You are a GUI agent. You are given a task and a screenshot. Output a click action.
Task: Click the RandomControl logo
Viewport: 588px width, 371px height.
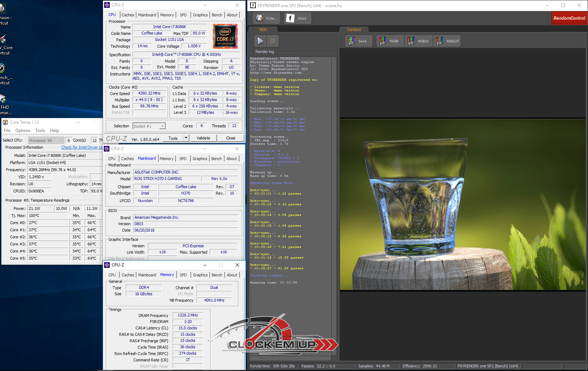tap(569, 18)
